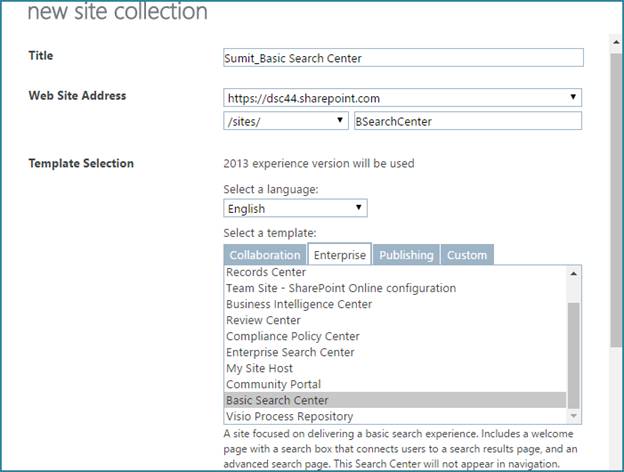Open the English language dropdown
The image size is (624, 472).
[295, 208]
